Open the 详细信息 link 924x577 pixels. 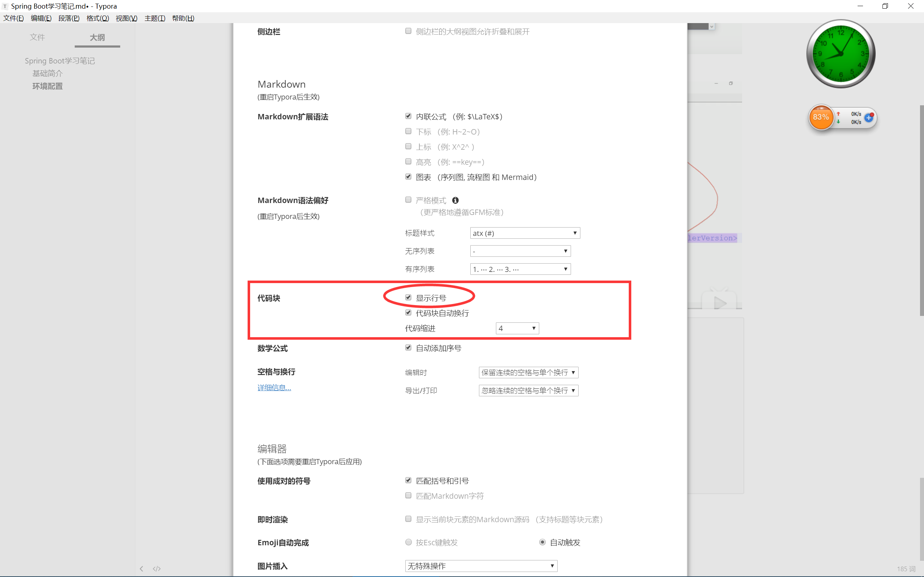tap(274, 388)
